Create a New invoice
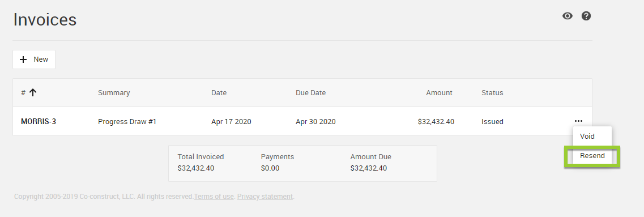 coord(33,59)
